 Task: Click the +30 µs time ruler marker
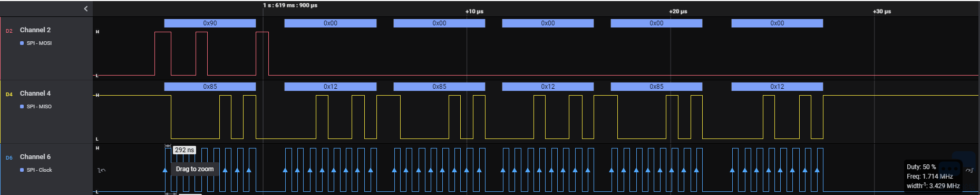click(882, 11)
